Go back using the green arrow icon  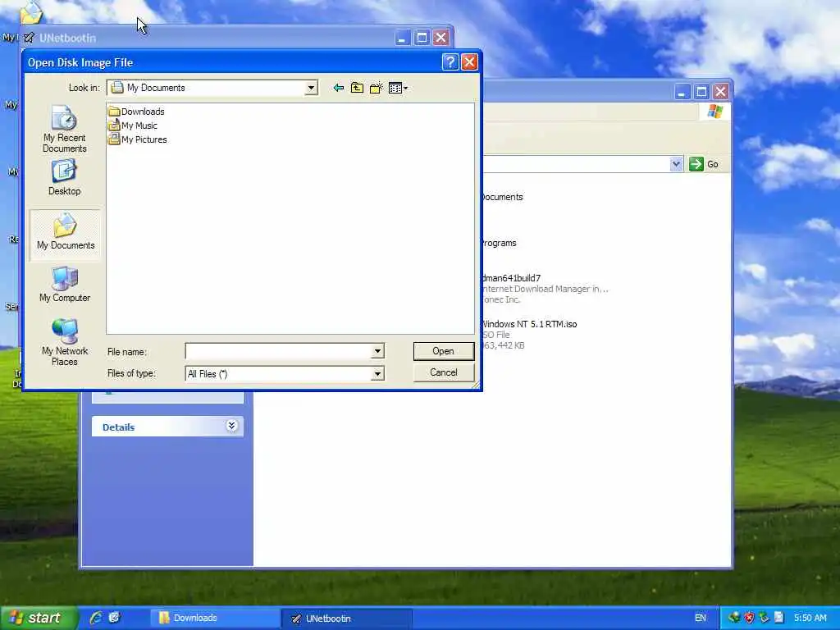point(338,88)
